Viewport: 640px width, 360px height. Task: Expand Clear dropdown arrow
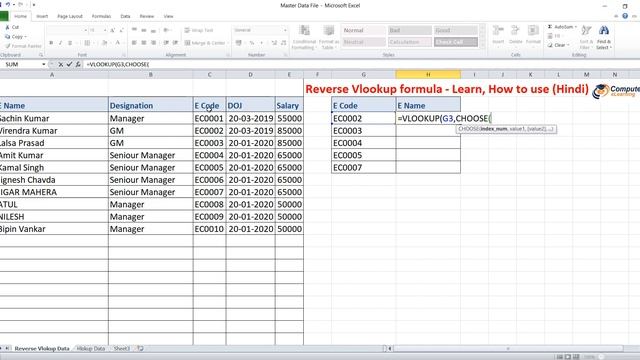pos(568,45)
